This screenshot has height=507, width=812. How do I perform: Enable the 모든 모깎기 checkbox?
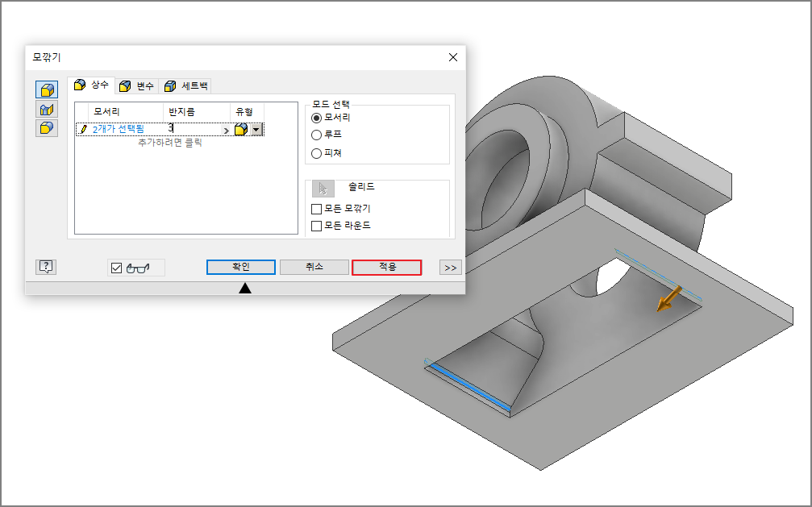316,209
